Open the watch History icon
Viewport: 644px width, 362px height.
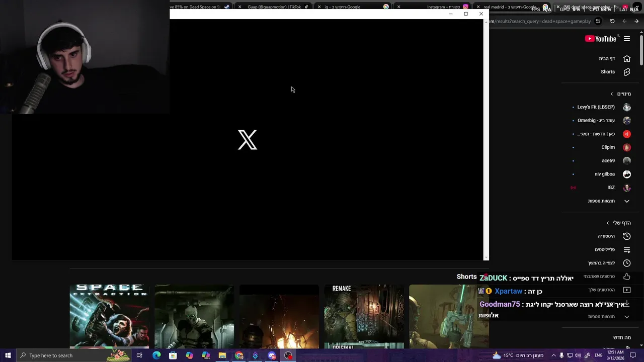[627, 236]
